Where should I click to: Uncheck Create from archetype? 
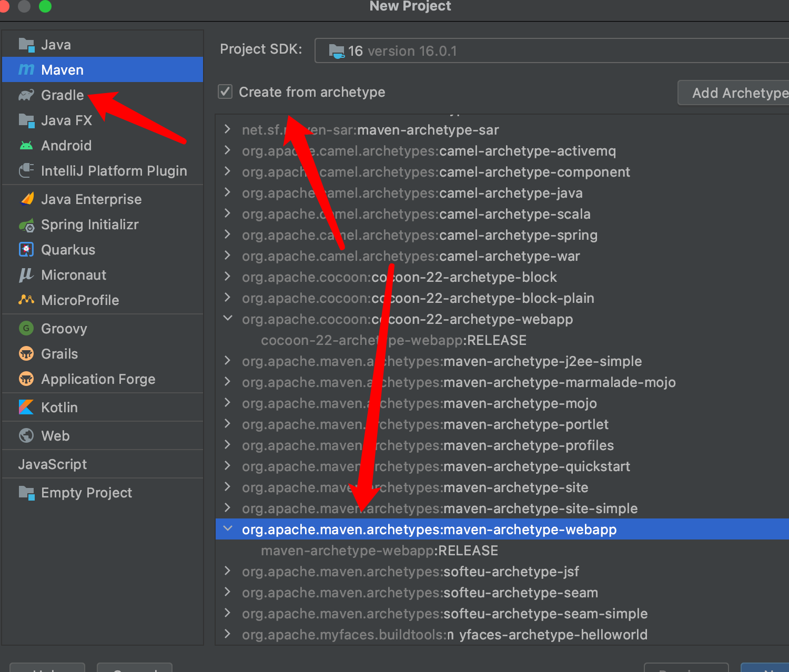(x=225, y=91)
